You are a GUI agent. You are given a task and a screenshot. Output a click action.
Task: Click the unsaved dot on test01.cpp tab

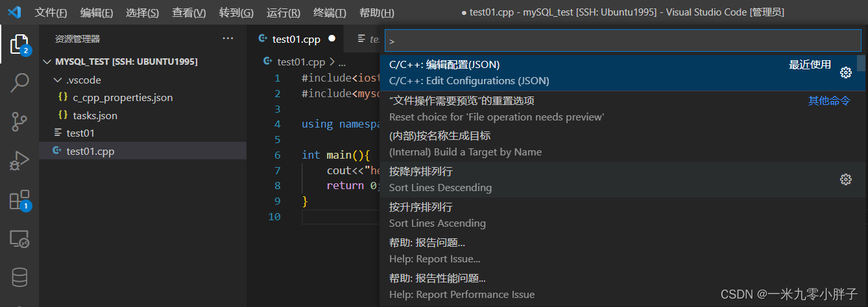(x=332, y=39)
